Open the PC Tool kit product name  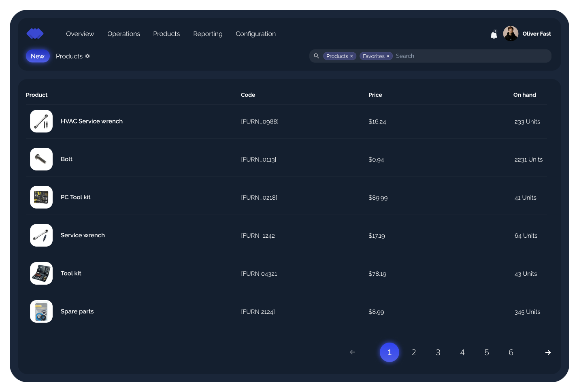[x=76, y=197]
